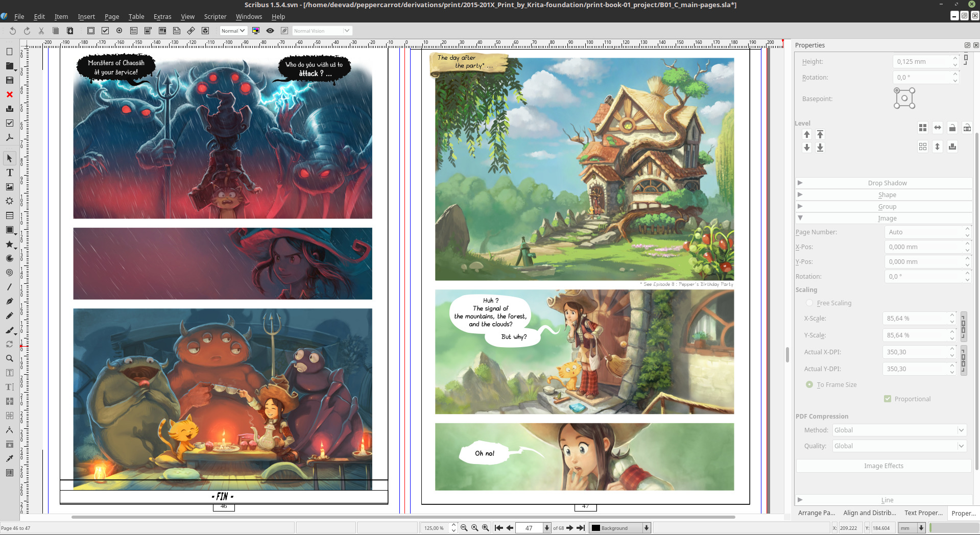980x535 pixels.
Task: Open the Scripter menu
Action: 215,16
